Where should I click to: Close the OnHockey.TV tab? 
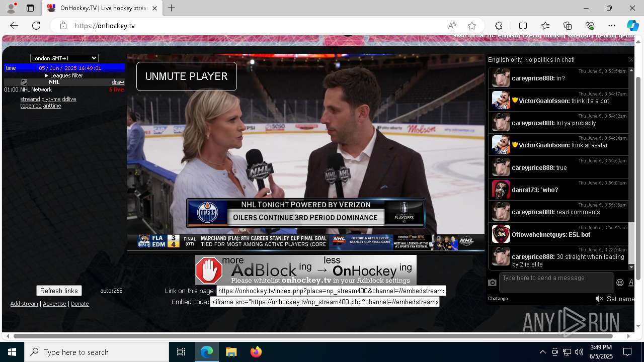click(155, 8)
